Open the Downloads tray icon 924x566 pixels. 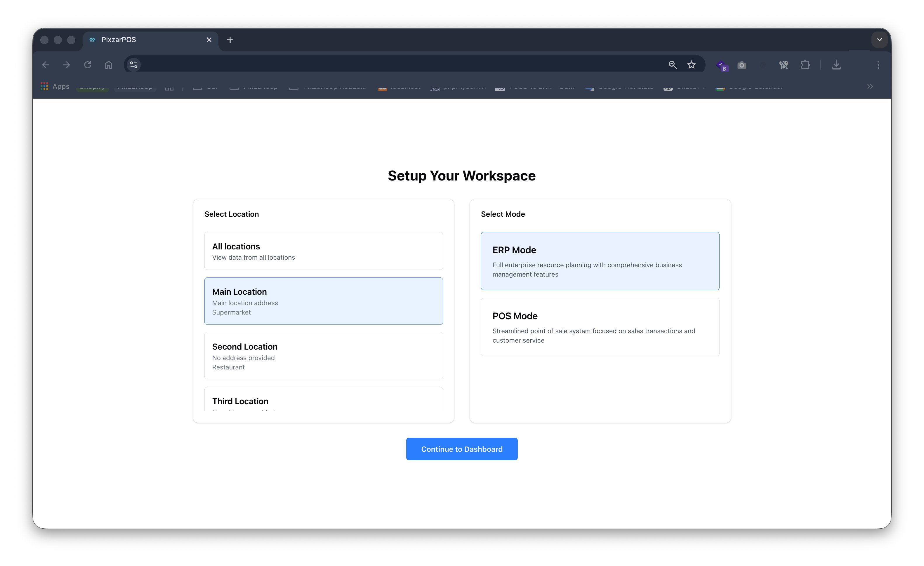[x=836, y=65]
